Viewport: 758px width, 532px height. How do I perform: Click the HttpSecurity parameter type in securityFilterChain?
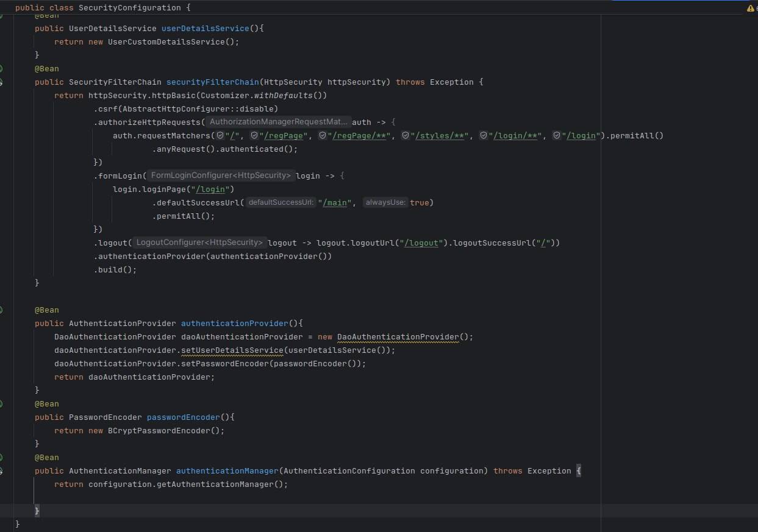click(293, 82)
